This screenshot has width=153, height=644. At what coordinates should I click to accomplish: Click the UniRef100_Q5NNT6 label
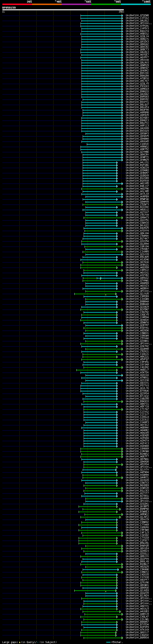tap(137, 323)
